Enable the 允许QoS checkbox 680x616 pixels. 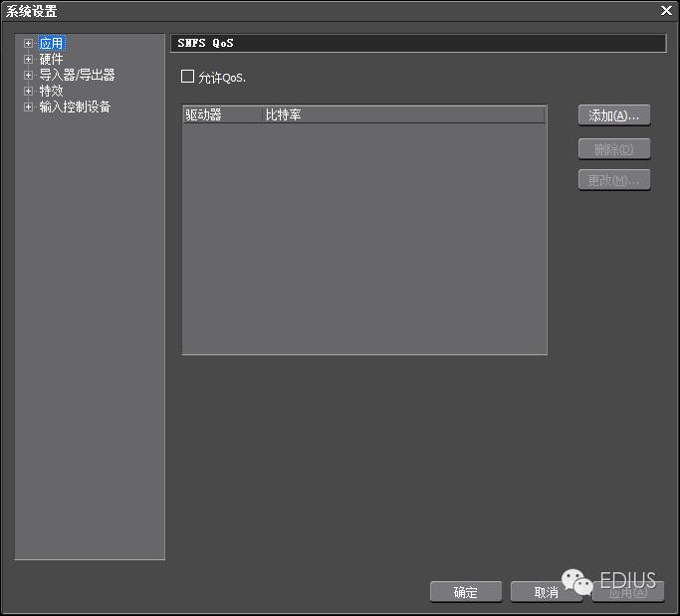187,77
